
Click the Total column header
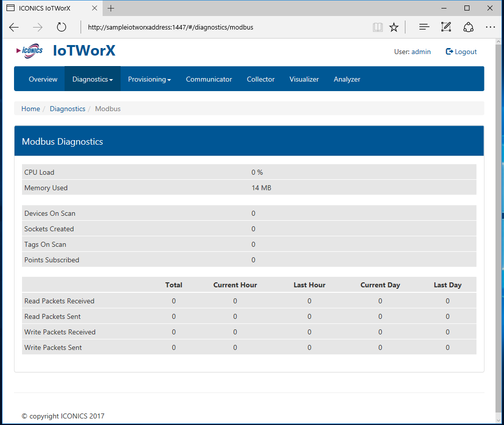tap(174, 285)
